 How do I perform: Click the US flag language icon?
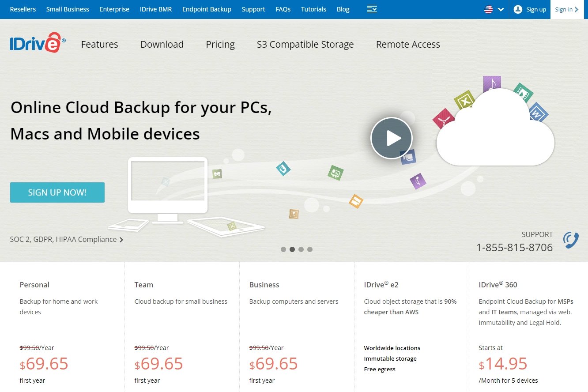[488, 9]
